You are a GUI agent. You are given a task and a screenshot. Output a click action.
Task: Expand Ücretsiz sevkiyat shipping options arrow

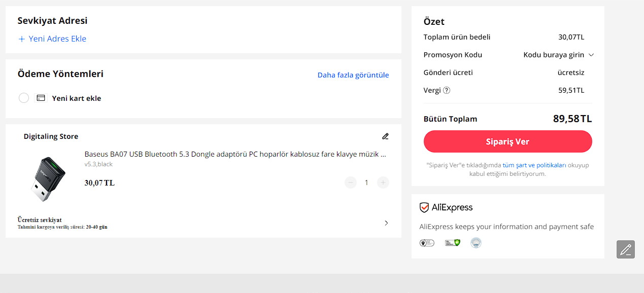[x=386, y=223]
